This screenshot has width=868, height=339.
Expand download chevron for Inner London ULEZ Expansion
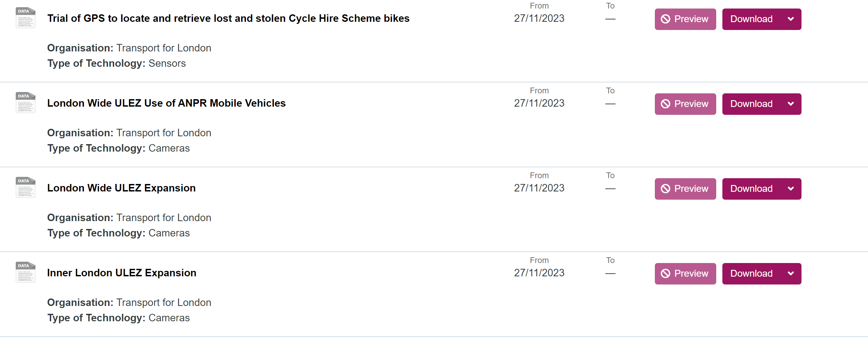tap(791, 274)
